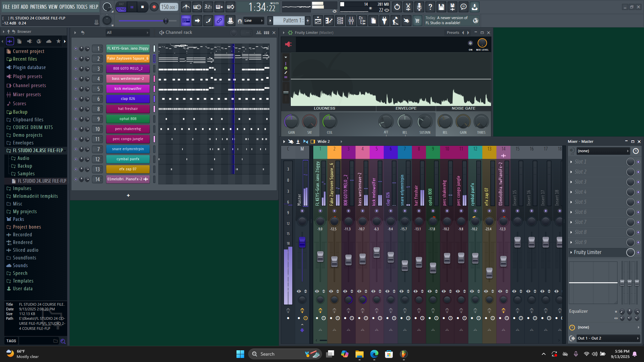Screen dimensions: 644x362
Task: Open FL Studio in the Windows taskbar
Action: click(404, 354)
